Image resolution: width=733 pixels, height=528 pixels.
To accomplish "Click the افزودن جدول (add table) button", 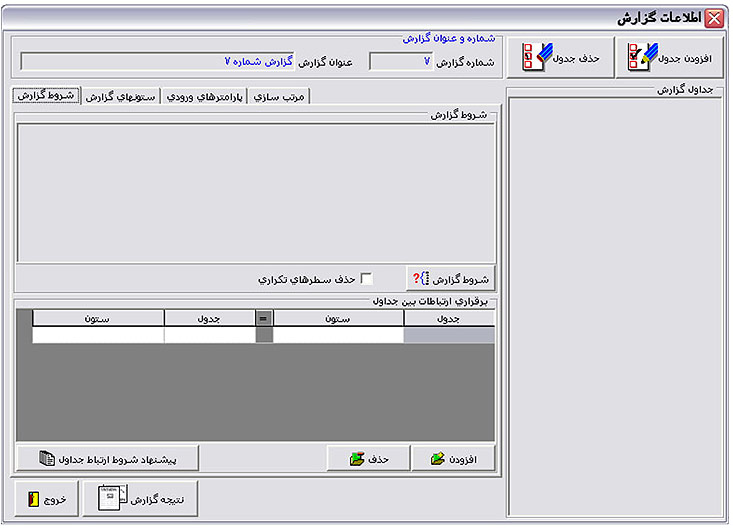I will click(669, 58).
